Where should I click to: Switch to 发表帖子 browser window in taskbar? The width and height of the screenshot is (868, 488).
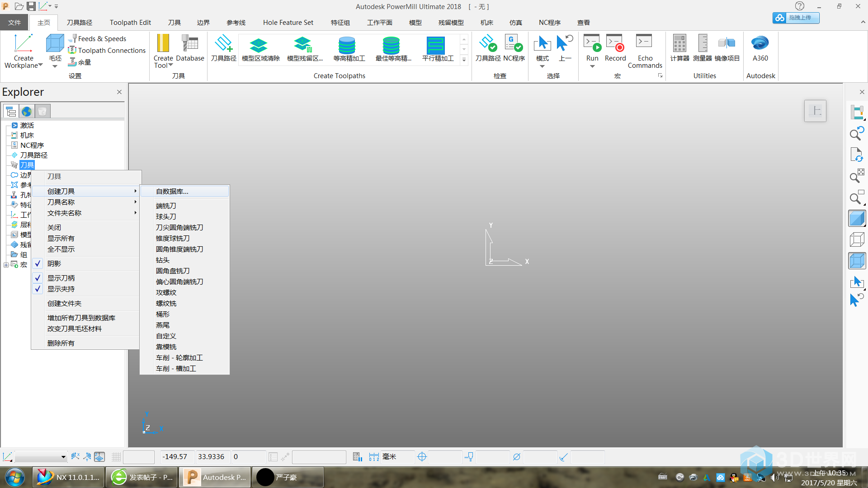coord(142,477)
